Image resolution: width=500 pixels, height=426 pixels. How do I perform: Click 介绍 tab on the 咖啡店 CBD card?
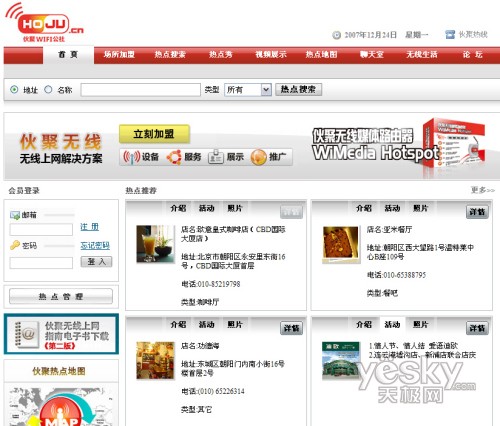point(178,208)
